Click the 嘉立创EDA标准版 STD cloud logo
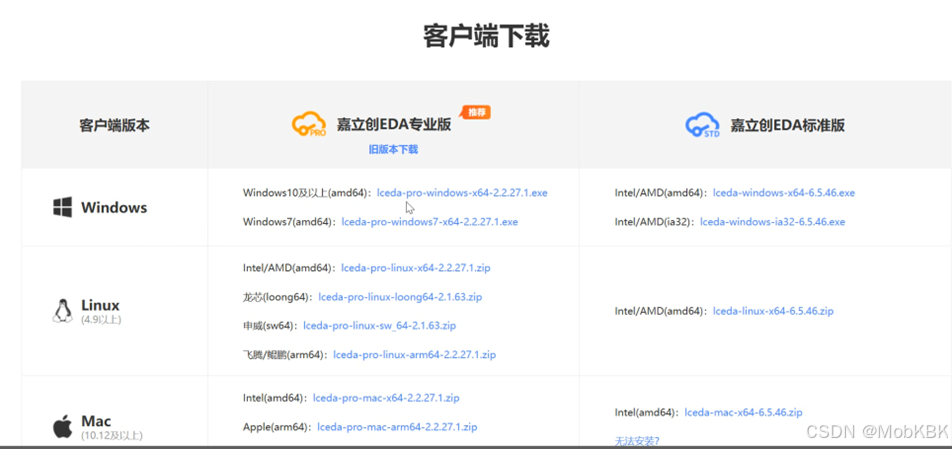This screenshot has width=952, height=449. pyautogui.click(x=702, y=124)
